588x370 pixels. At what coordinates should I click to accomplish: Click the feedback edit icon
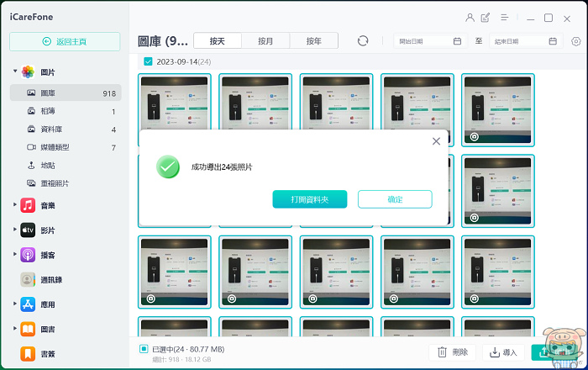tap(486, 18)
